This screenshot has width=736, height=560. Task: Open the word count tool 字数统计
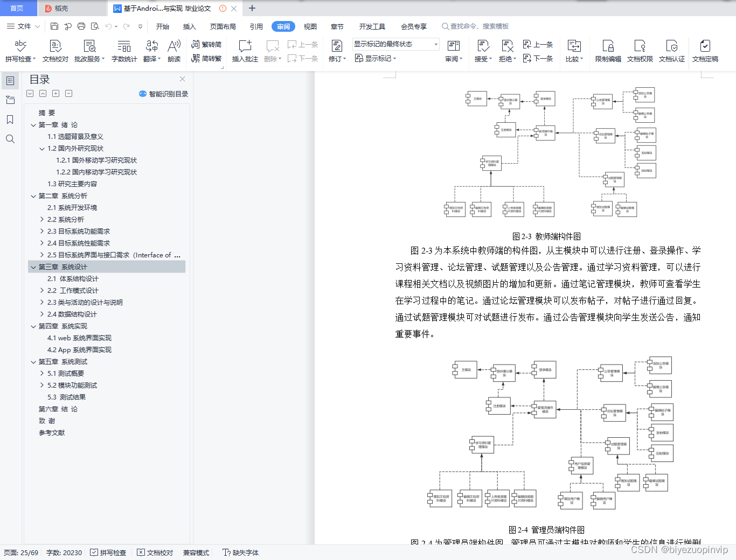pos(124,51)
